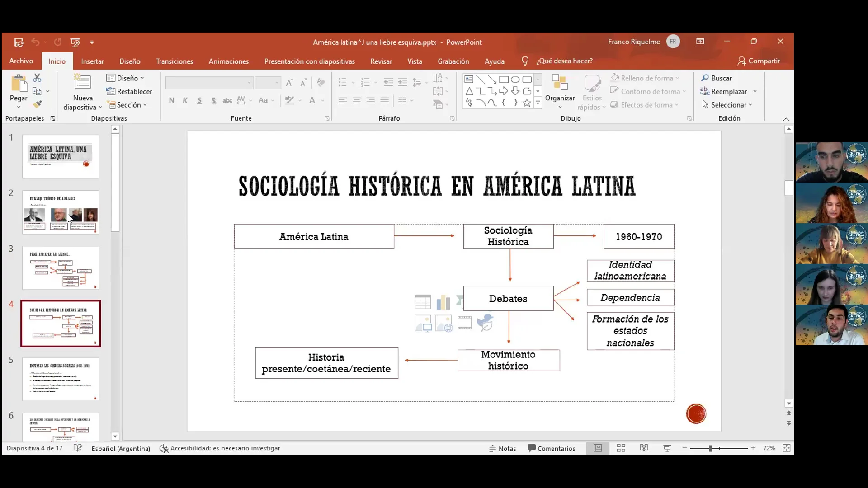Switch to the Insertar tab
This screenshot has height=488, width=868.
point(92,61)
